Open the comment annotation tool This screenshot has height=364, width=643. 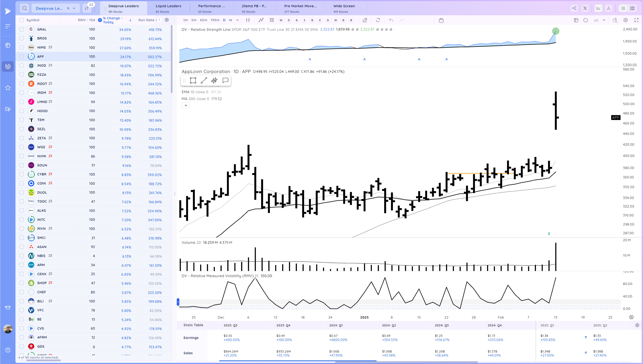pyautogui.click(x=225, y=80)
